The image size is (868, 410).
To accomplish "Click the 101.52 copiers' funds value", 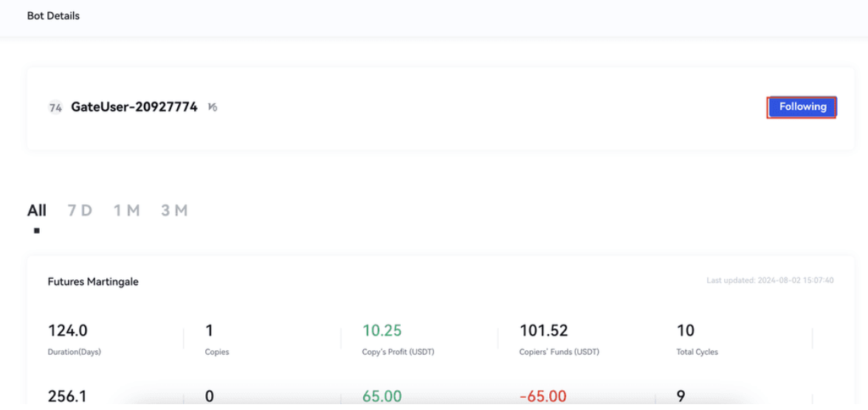I will [543, 330].
